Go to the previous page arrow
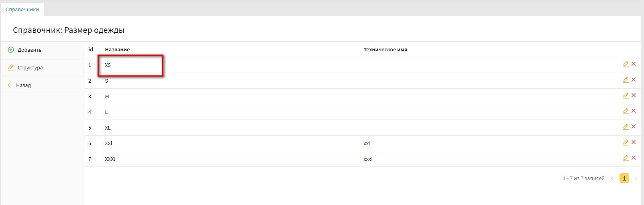 click(x=613, y=179)
